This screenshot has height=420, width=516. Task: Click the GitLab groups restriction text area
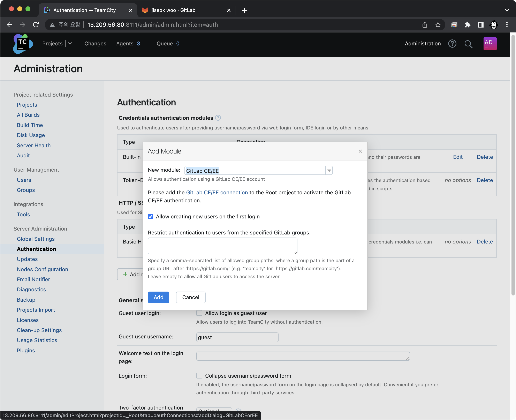tap(222, 246)
